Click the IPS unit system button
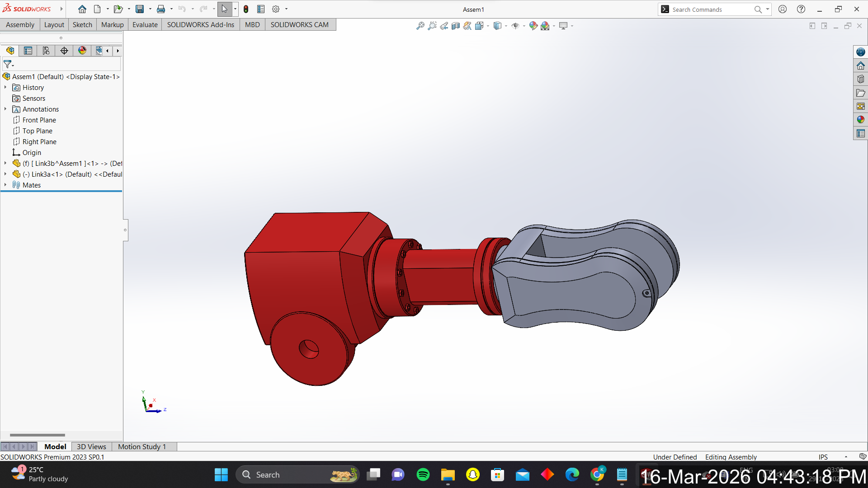 [823, 457]
